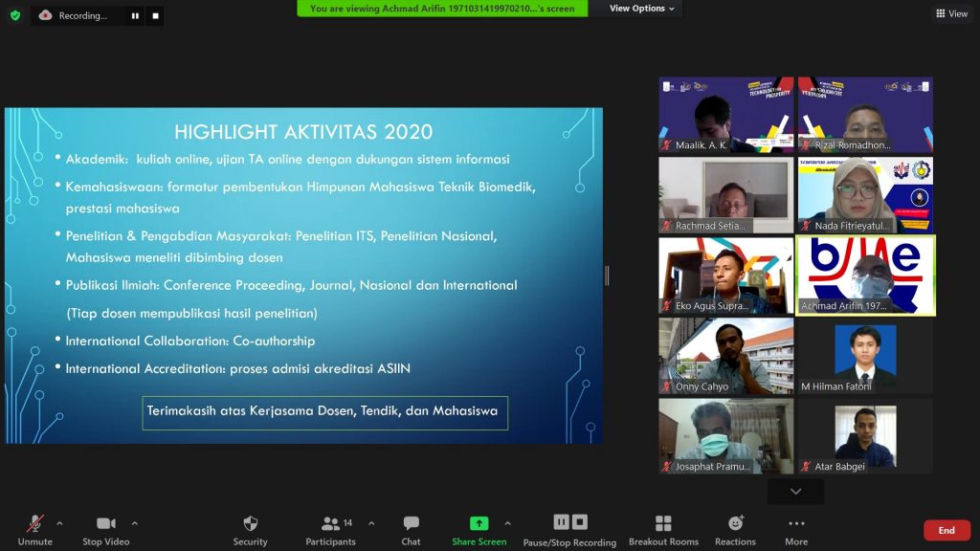Pause recording from the top recording indicator
Screen dimensions: 980x551
135,15
